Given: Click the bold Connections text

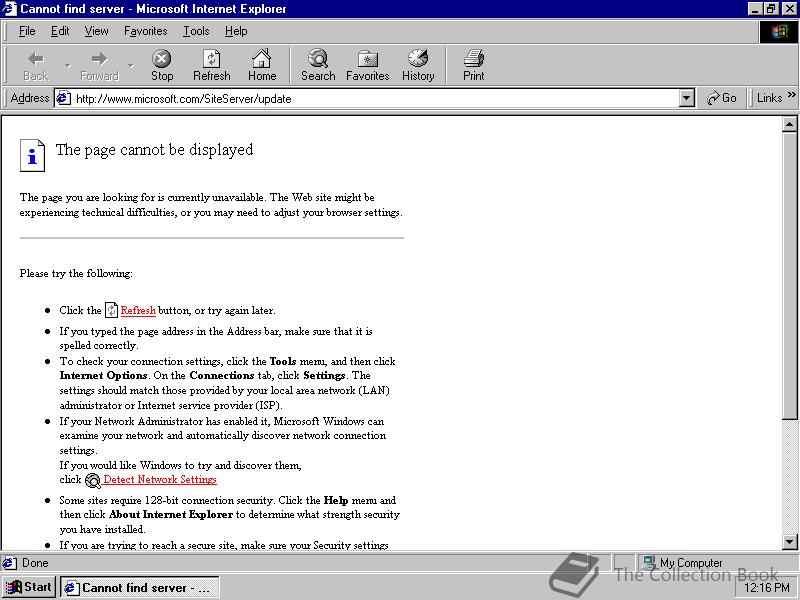Looking at the screenshot, I should pyautogui.click(x=222, y=376).
